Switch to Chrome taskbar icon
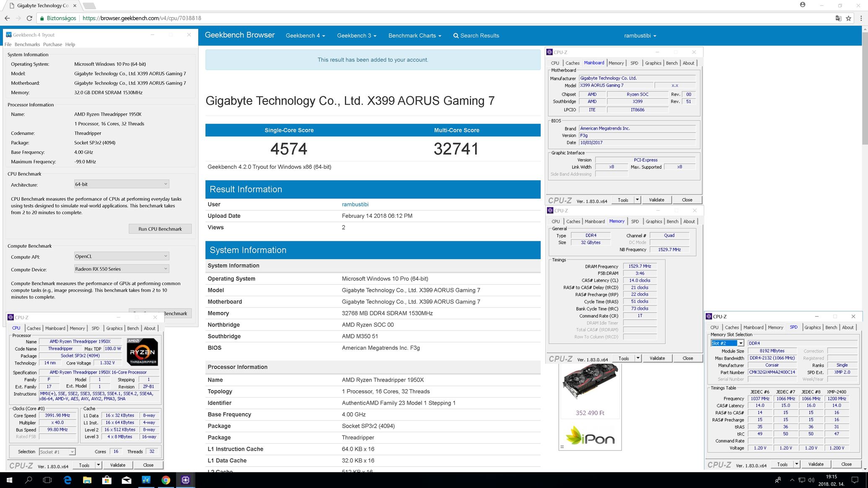This screenshot has height=488, width=868. (x=166, y=480)
